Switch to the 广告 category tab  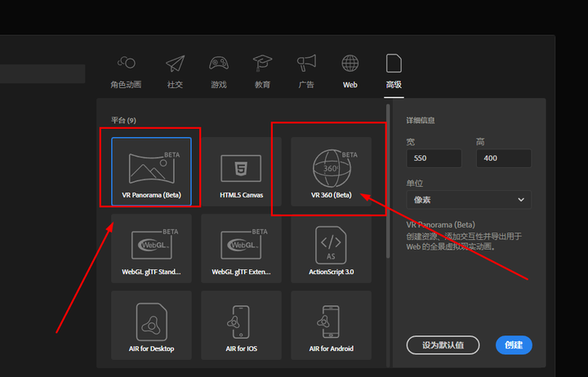[x=306, y=72]
